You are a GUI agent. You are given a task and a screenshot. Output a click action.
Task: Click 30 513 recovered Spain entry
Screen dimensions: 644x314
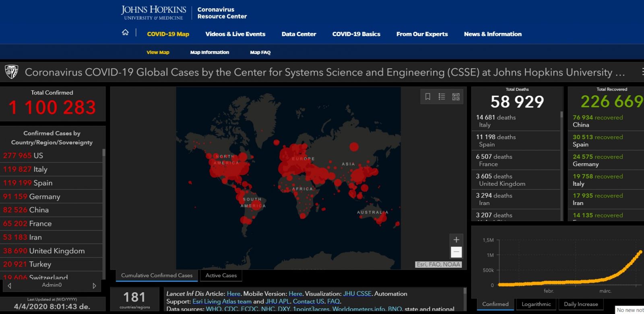click(607, 141)
